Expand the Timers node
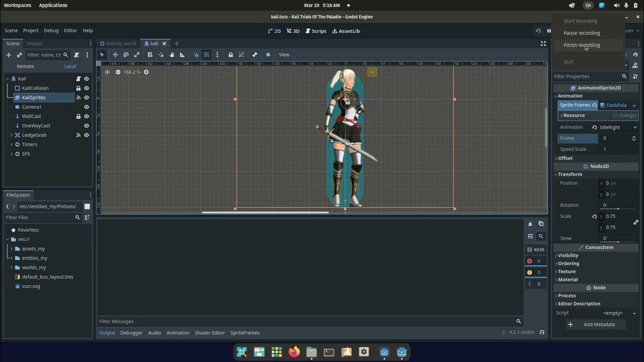 pyautogui.click(x=11, y=145)
